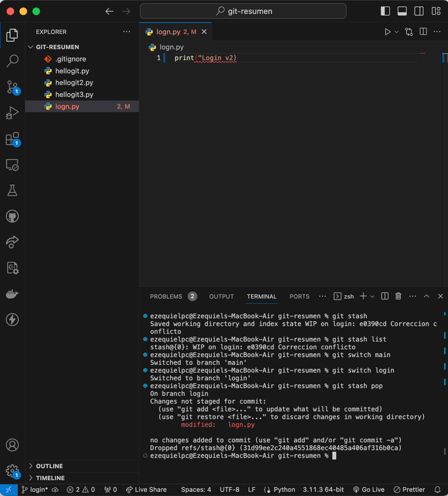Viewport: 448px width, 496px height.
Task: Open Remote Explorer view
Action: (x=12, y=165)
